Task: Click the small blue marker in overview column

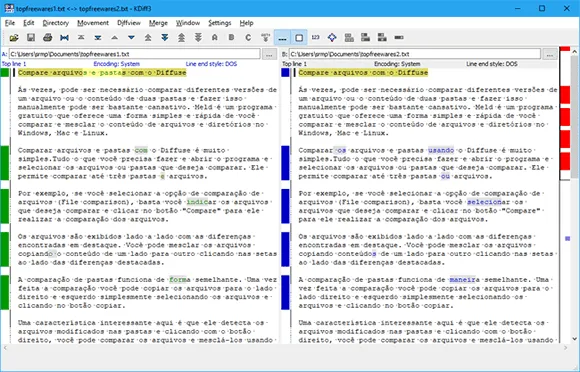Action: coord(567,239)
